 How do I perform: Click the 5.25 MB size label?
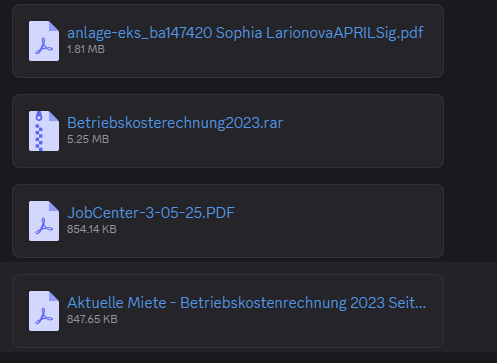88,139
